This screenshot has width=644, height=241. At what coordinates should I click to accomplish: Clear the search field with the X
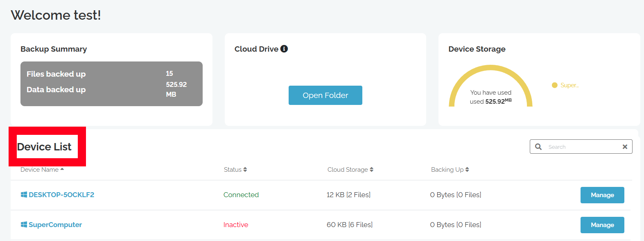625,147
